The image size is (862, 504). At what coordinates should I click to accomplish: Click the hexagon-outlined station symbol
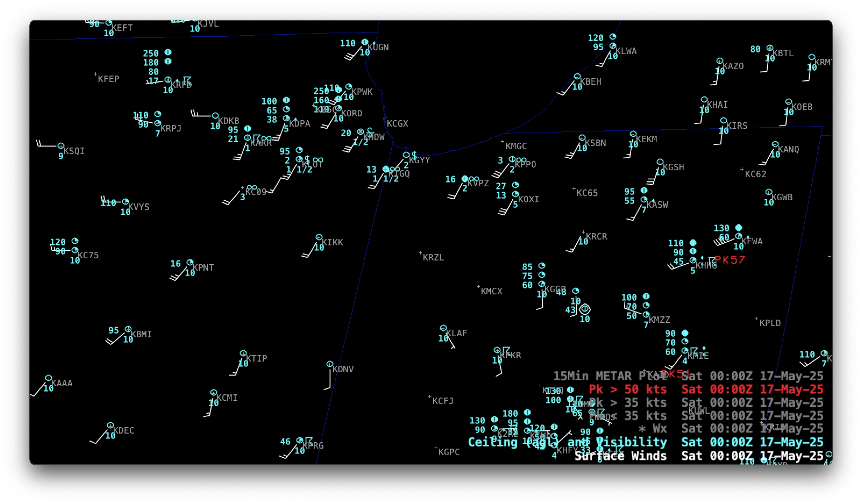coord(585,310)
